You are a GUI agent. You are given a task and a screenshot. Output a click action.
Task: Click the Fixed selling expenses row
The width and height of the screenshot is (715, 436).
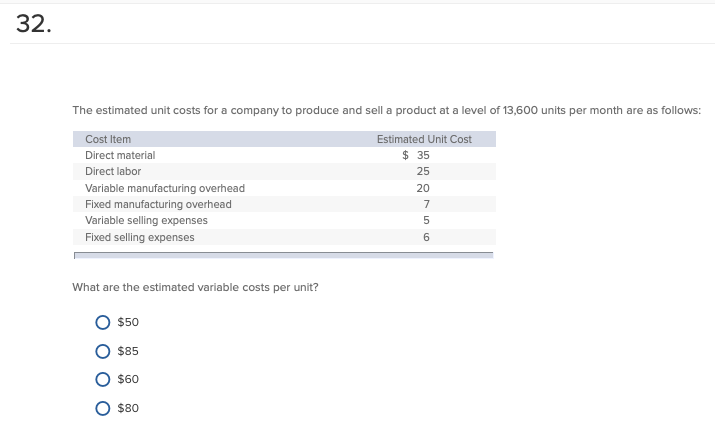285,237
